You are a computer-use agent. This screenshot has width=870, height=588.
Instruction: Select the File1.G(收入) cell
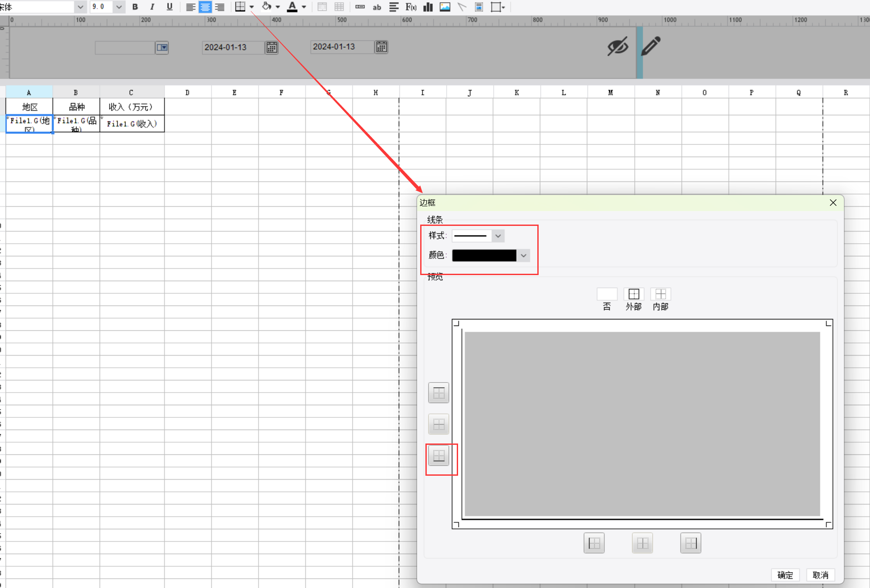pos(132,124)
